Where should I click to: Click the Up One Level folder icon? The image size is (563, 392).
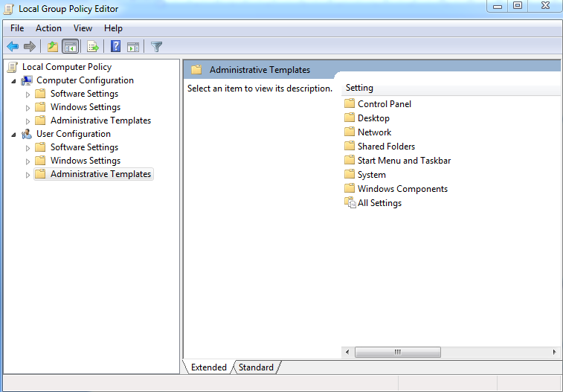coord(53,47)
